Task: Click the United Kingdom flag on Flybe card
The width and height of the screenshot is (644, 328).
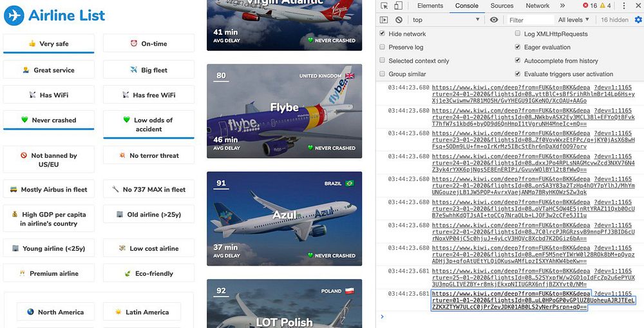Action: tap(350, 75)
